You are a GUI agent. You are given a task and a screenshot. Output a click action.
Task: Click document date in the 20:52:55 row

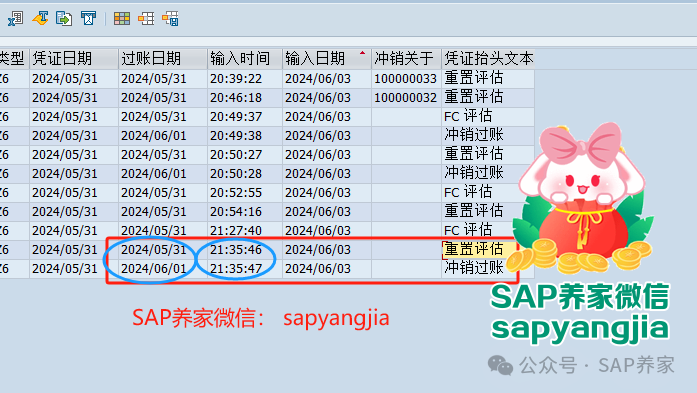tap(74, 193)
